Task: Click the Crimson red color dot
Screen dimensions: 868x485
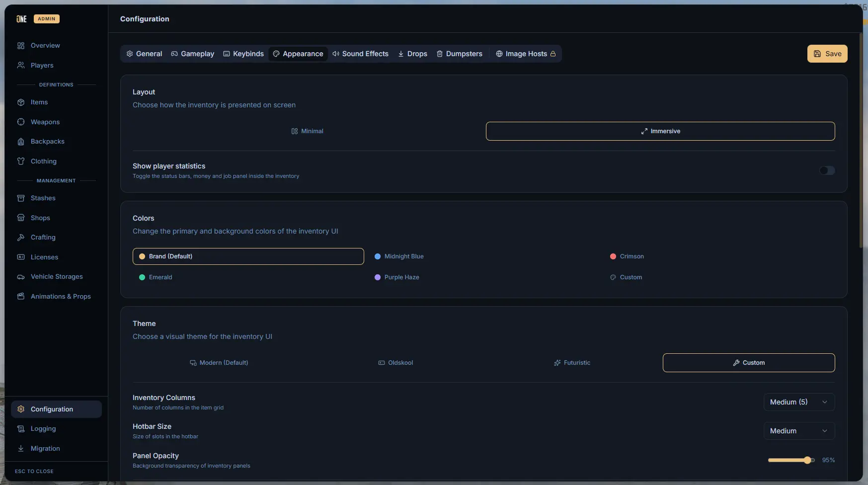Action: [x=613, y=256]
